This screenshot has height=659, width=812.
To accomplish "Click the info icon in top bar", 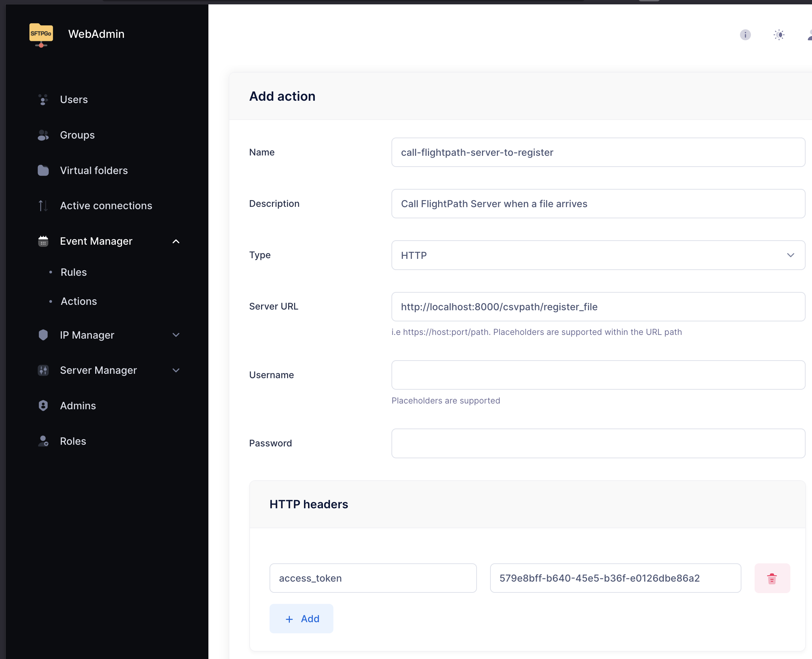I will 745,35.
